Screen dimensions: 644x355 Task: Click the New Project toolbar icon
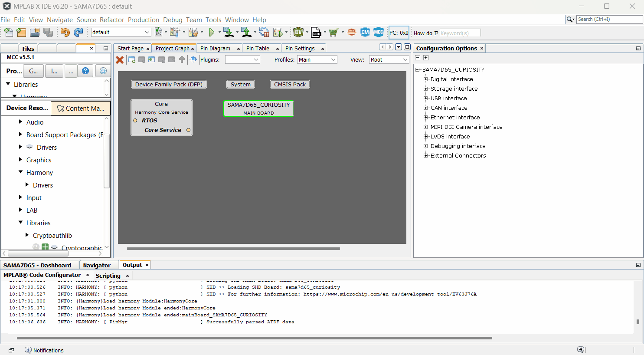pyautogui.click(x=21, y=32)
